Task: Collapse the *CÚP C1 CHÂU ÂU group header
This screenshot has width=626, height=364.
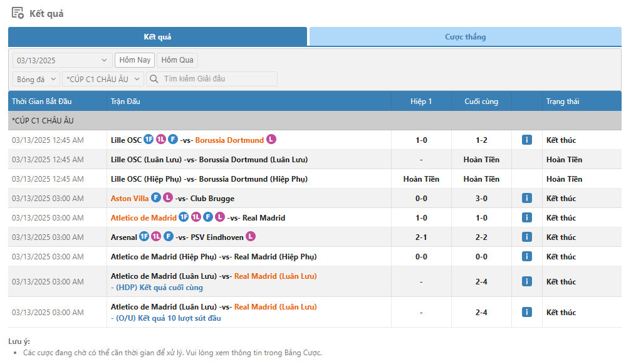Action: 43,120
